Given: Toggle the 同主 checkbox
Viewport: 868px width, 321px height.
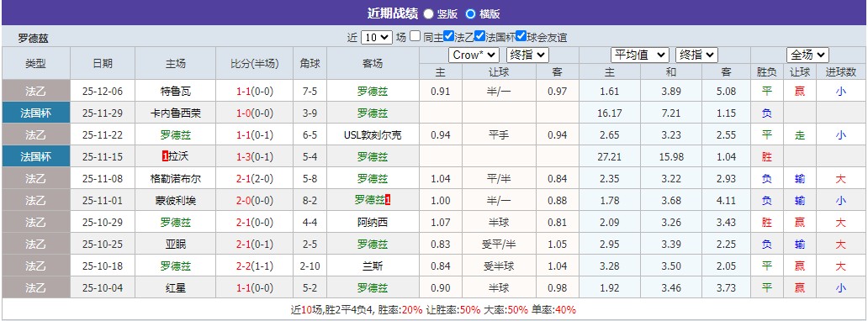Looking at the screenshot, I should pyautogui.click(x=415, y=36).
